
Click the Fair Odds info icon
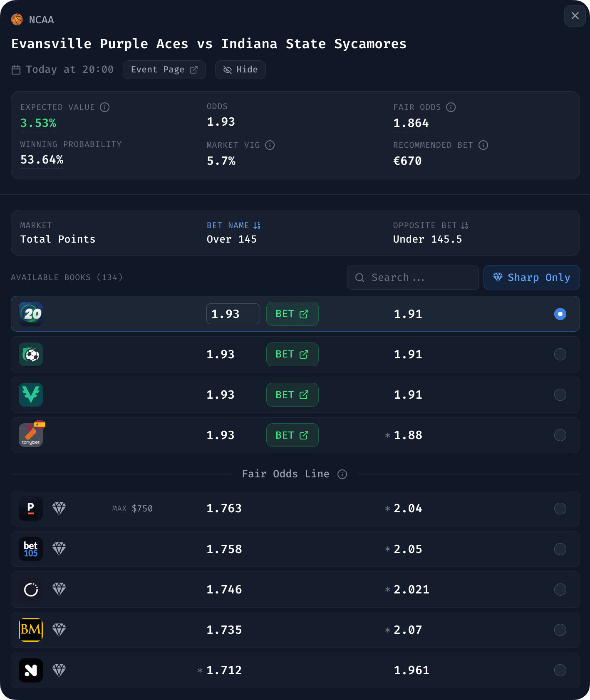tap(451, 107)
